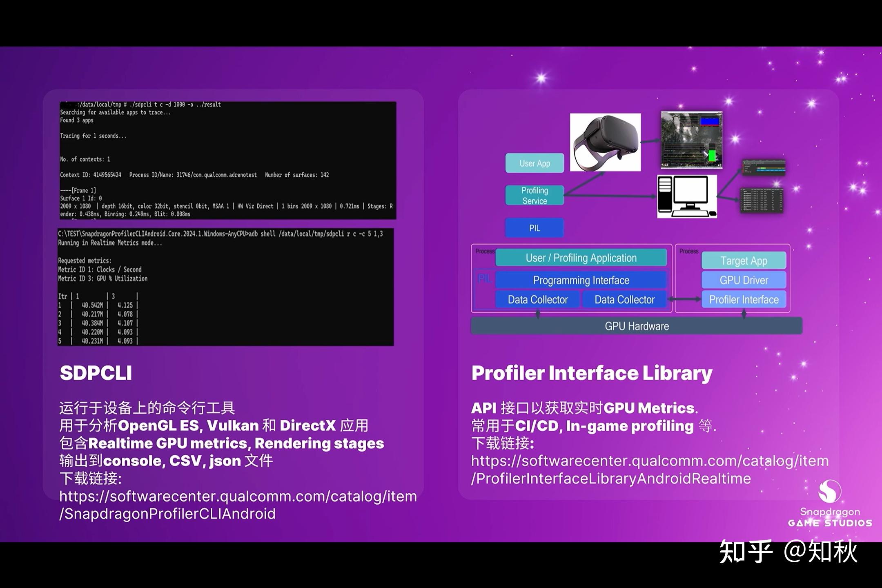882x588 pixels.
Task: Click the Profiler Interface block
Action: click(743, 299)
